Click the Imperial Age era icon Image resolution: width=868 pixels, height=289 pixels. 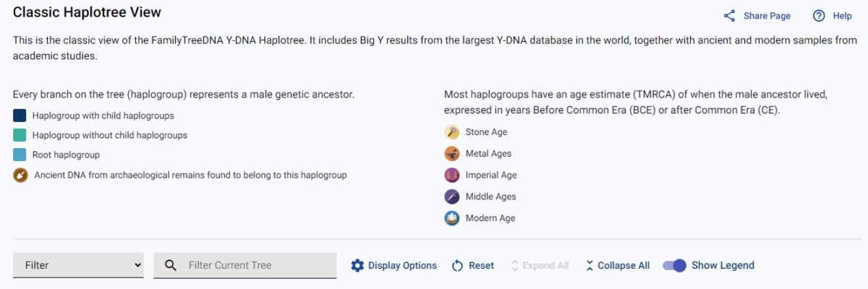coord(452,176)
